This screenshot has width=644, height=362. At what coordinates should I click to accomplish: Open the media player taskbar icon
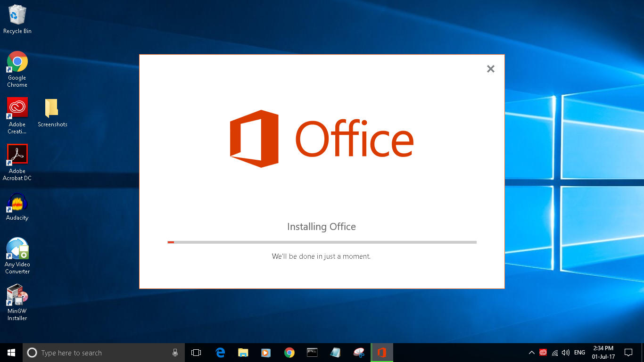coord(266,353)
